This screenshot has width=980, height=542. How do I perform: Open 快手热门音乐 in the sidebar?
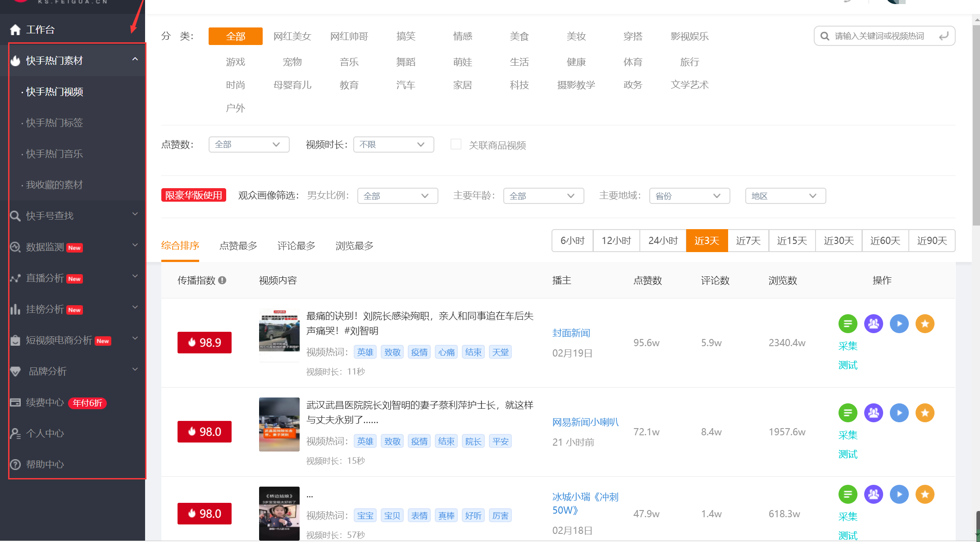point(54,154)
